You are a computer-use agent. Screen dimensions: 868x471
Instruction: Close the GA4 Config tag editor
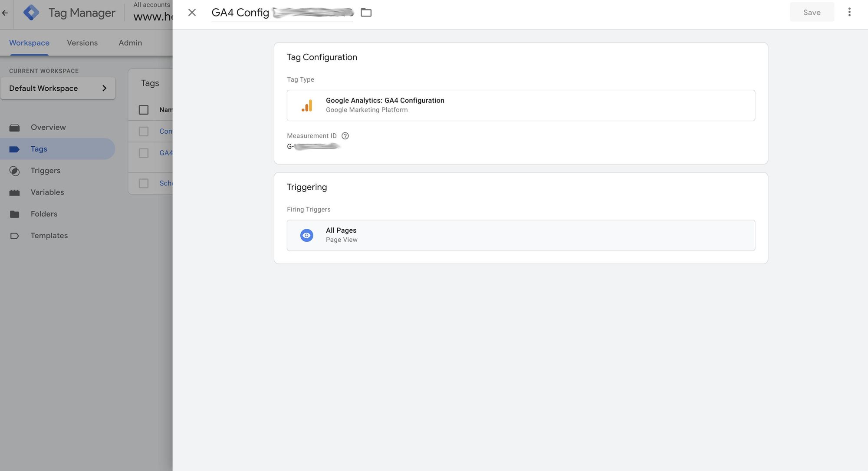tap(192, 13)
